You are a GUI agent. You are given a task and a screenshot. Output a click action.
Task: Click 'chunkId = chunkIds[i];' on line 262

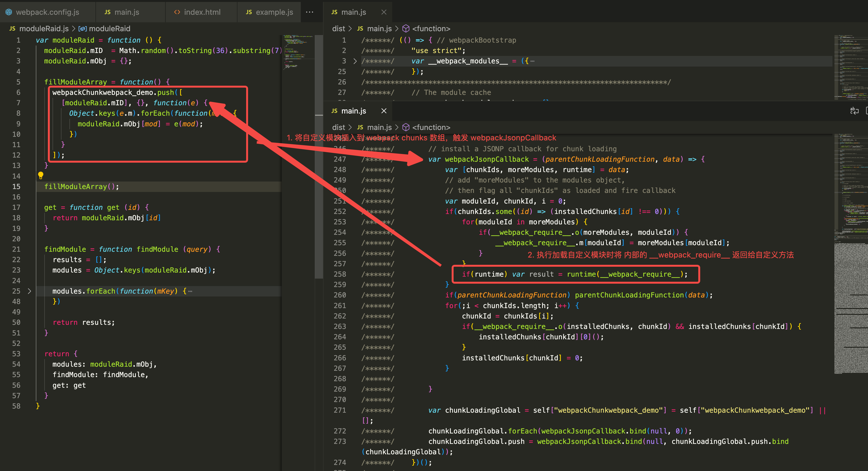tap(508, 316)
